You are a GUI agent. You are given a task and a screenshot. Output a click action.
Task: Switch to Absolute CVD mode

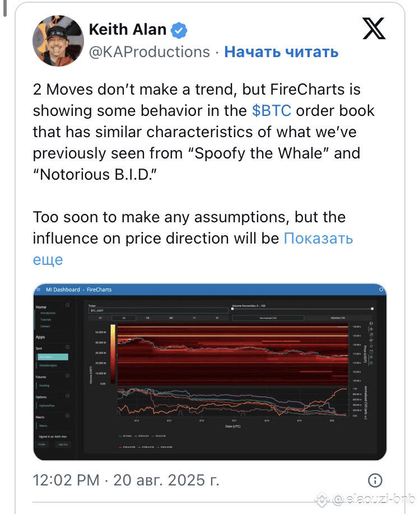coord(338,318)
